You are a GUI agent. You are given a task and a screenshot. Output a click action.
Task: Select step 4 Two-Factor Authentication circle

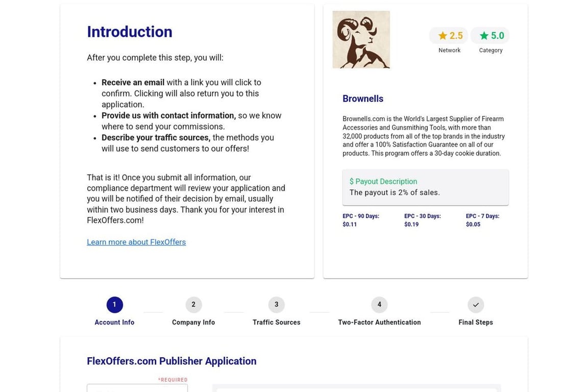pos(379,305)
